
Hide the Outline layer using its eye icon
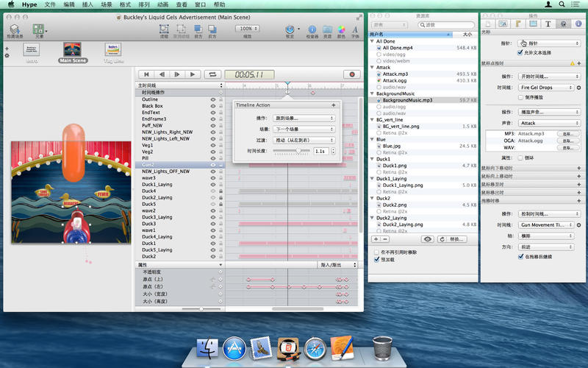point(213,99)
